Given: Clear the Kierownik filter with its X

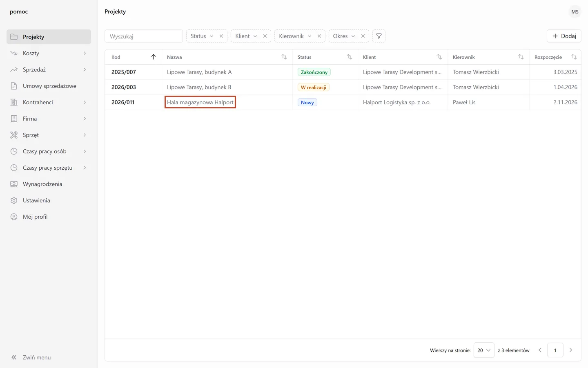Looking at the screenshot, I should tap(319, 36).
